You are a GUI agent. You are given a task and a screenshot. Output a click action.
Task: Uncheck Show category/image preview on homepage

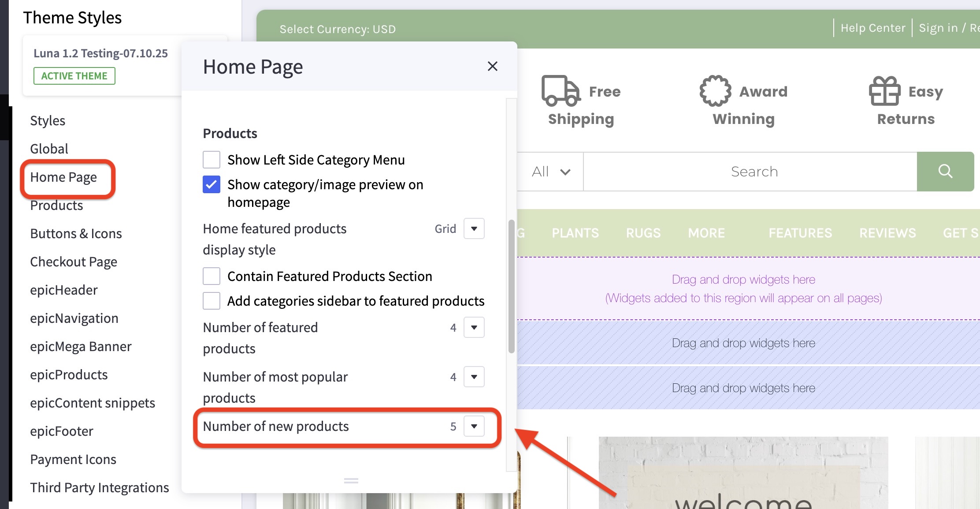(211, 185)
